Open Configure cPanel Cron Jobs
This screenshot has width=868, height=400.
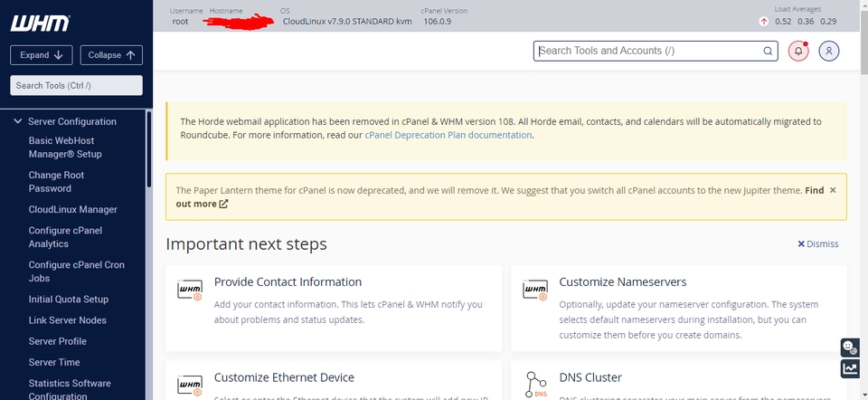tap(76, 271)
